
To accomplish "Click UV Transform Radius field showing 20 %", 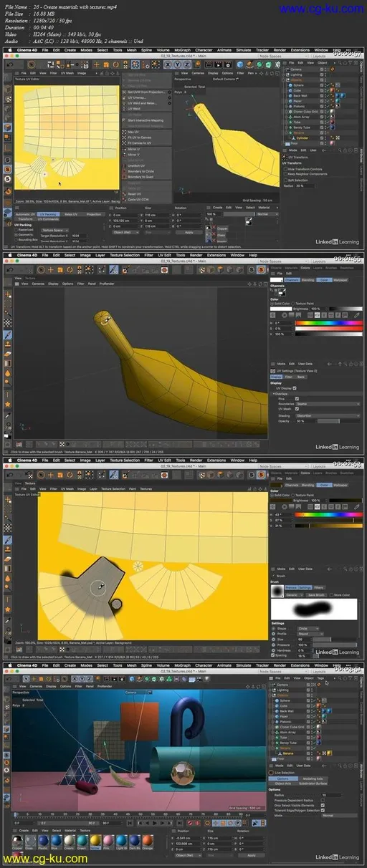I will coord(305,185).
